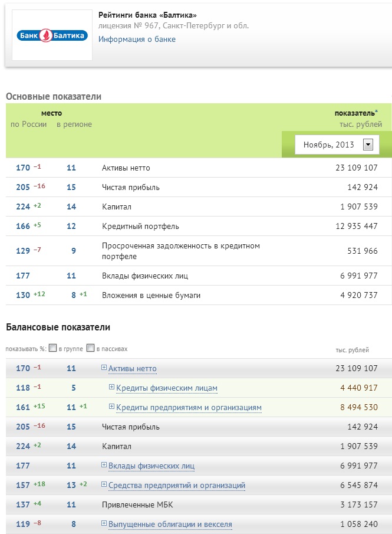Open the Вклады физических лиц balance link
392x534 pixels.
[x=151, y=466]
